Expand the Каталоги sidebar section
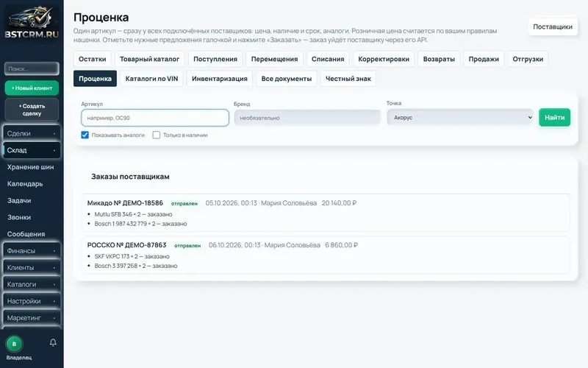This screenshot has width=588, height=368. click(x=32, y=284)
